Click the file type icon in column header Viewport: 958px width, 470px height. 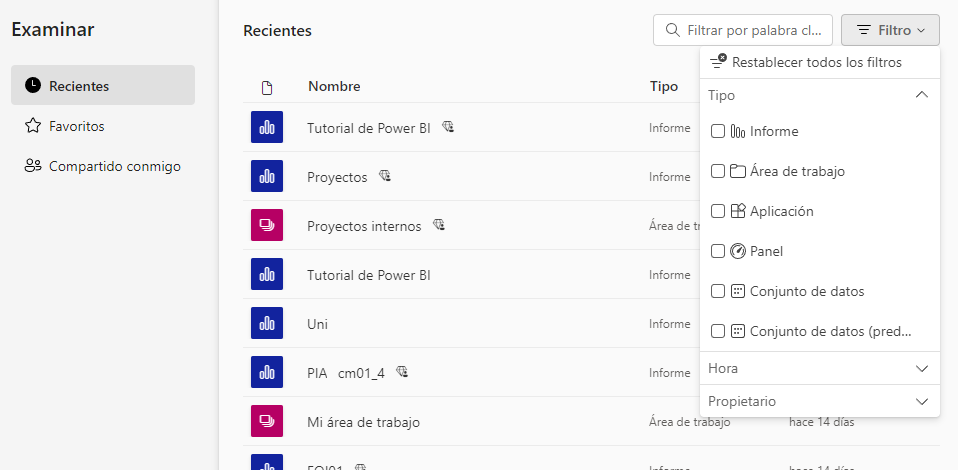(x=267, y=87)
